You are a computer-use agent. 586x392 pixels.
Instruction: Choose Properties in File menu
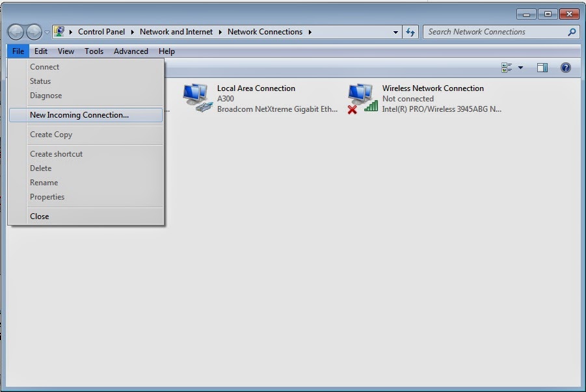[86, 197]
